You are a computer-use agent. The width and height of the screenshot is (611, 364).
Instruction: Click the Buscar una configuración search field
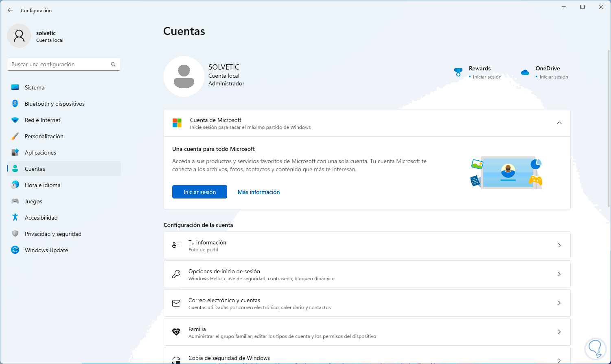[x=64, y=64]
